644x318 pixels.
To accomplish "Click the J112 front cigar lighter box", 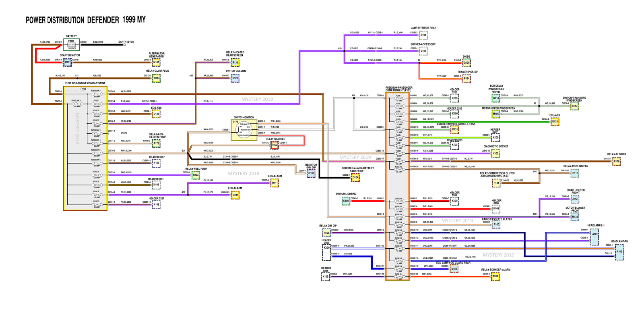I will tap(575, 199).
